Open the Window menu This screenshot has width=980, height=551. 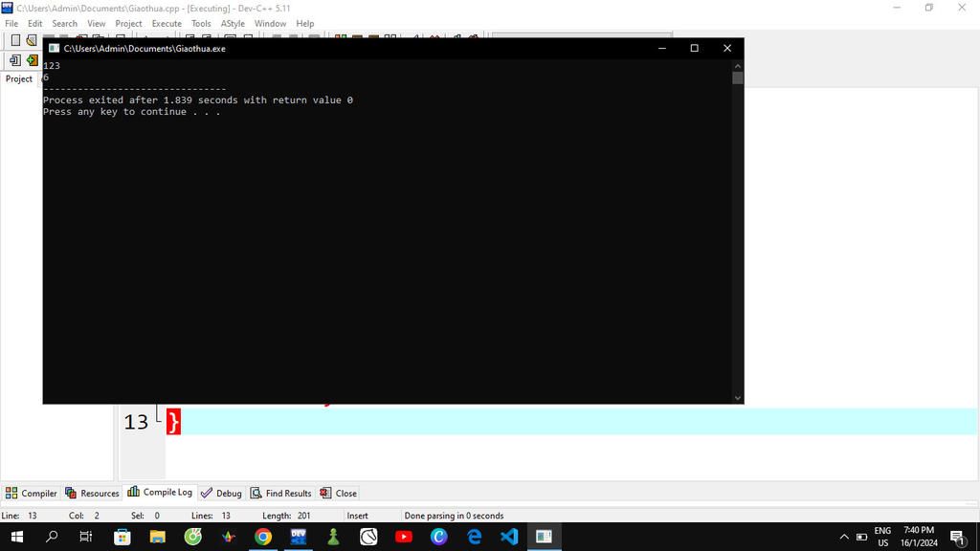(270, 24)
